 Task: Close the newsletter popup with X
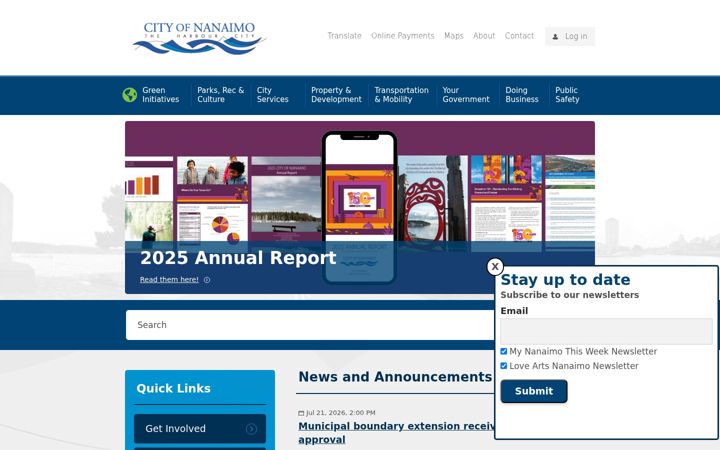[x=495, y=267]
